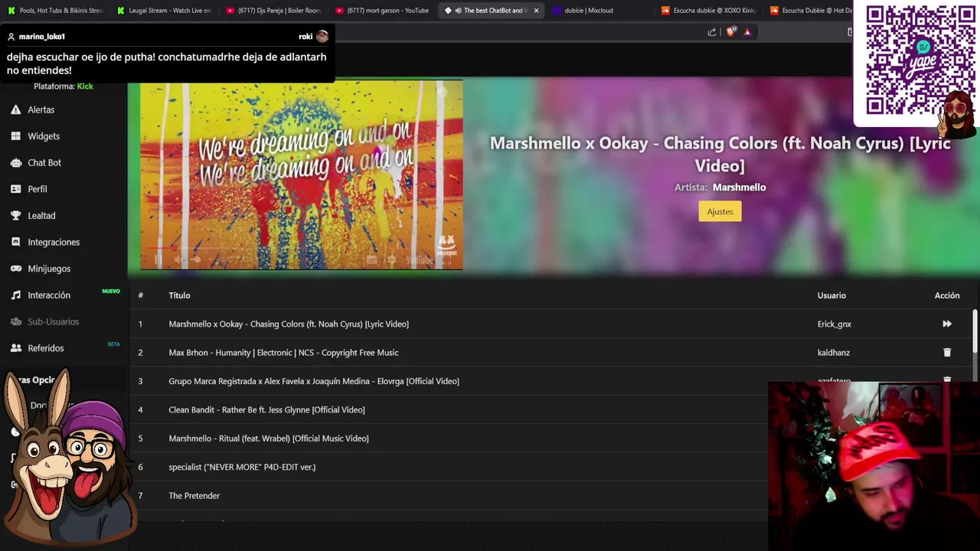Click user name Erick_gnx
The width and height of the screenshot is (980, 551).
tap(835, 324)
